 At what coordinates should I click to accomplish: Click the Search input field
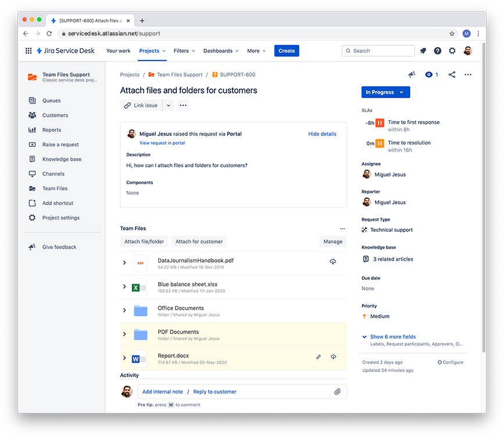(x=378, y=51)
